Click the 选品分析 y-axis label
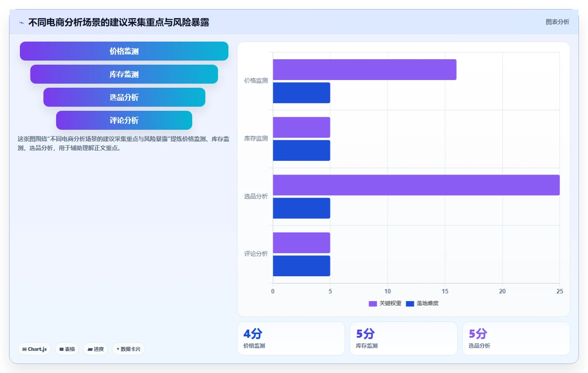588x373 pixels. (x=256, y=197)
